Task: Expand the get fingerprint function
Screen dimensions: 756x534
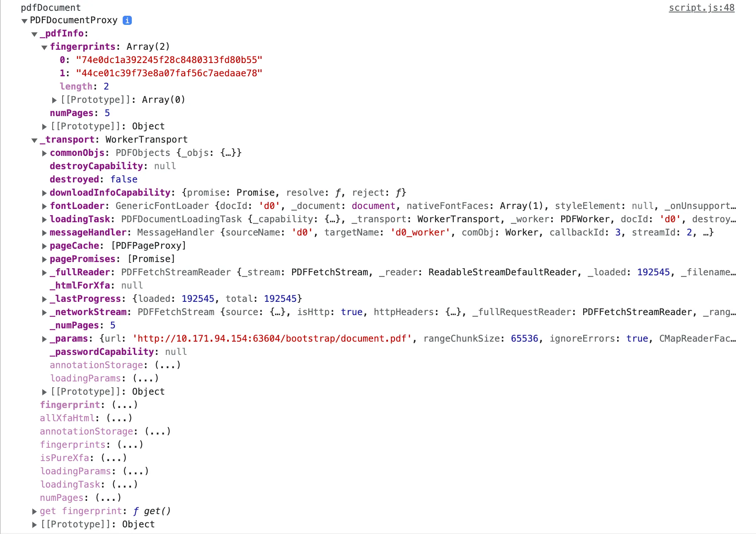Action: [34, 511]
